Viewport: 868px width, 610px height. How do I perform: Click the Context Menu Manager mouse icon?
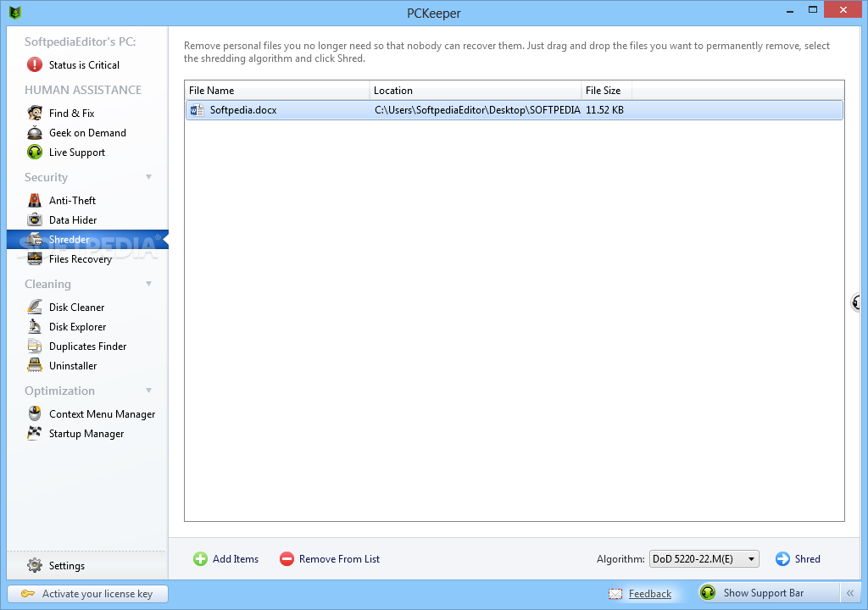[34, 413]
